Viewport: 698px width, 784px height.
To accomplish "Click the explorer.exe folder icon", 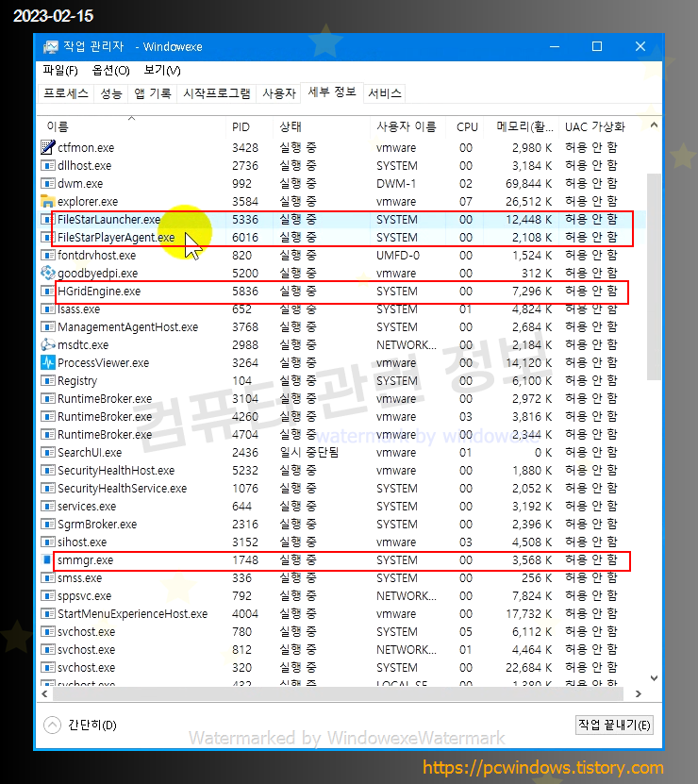I will (x=47, y=202).
